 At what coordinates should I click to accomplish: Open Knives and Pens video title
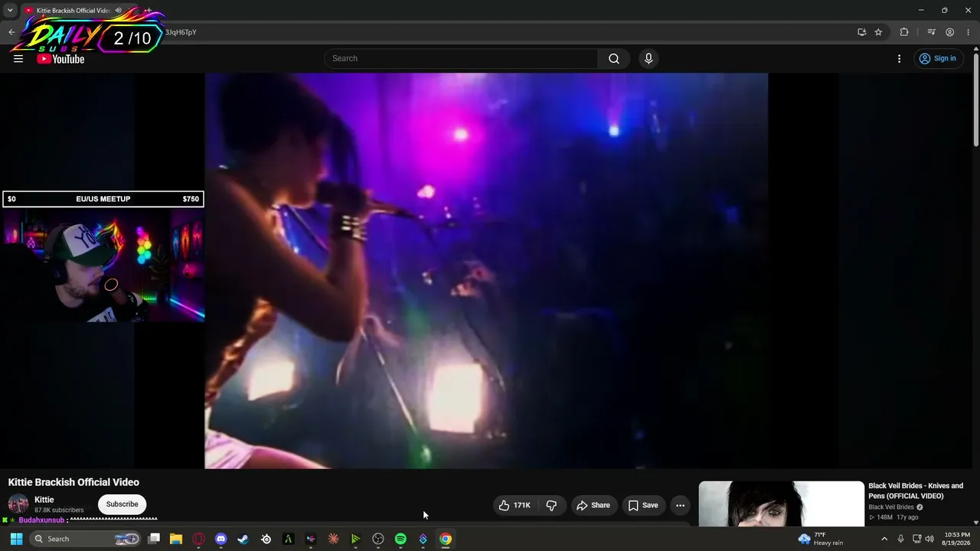click(x=916, y=491)
